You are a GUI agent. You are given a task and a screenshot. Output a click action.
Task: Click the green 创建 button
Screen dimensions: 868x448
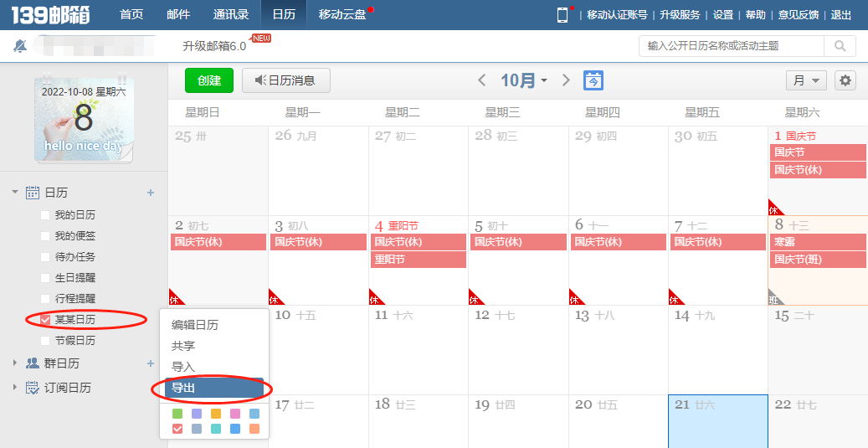click(209, 80)
